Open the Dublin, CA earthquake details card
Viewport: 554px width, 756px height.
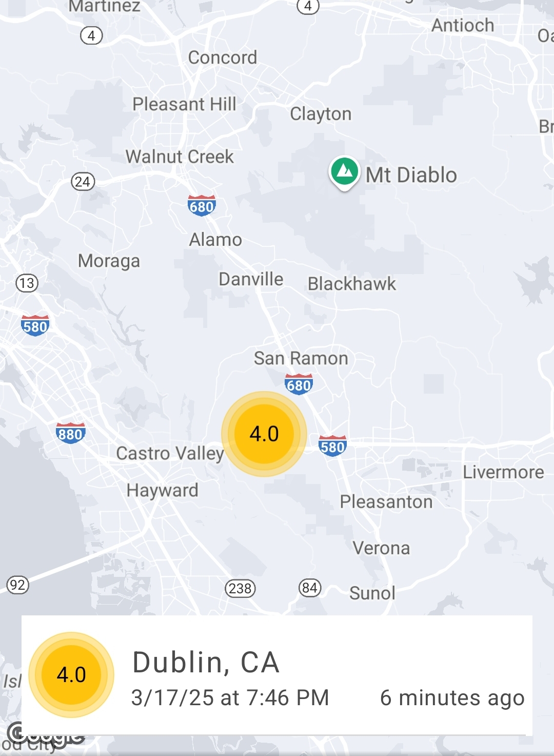[x=277, y=674]
